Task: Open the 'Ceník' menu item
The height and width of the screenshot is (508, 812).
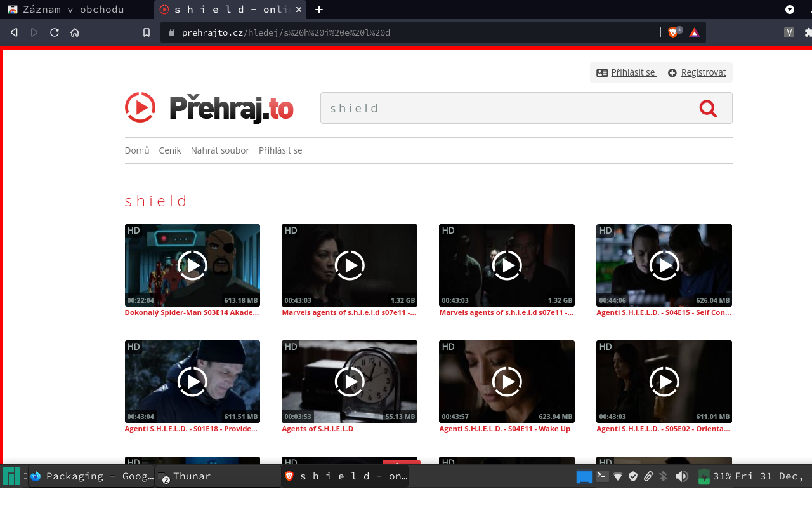Action: coord(170,150)
